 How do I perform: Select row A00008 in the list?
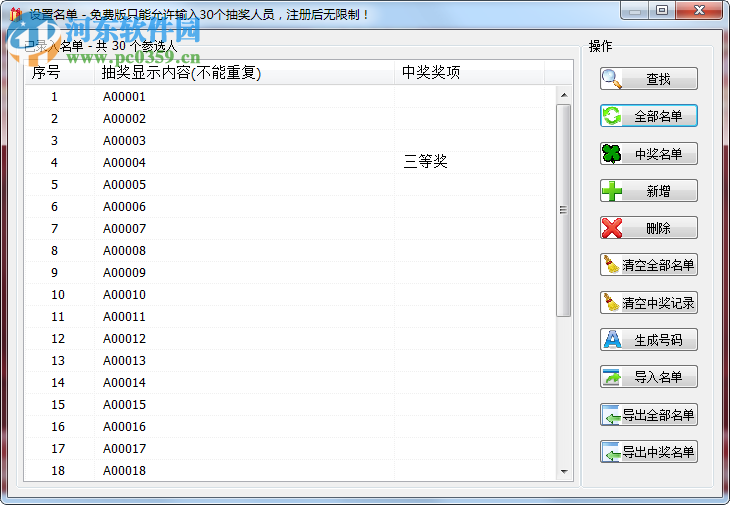(284, 250)
